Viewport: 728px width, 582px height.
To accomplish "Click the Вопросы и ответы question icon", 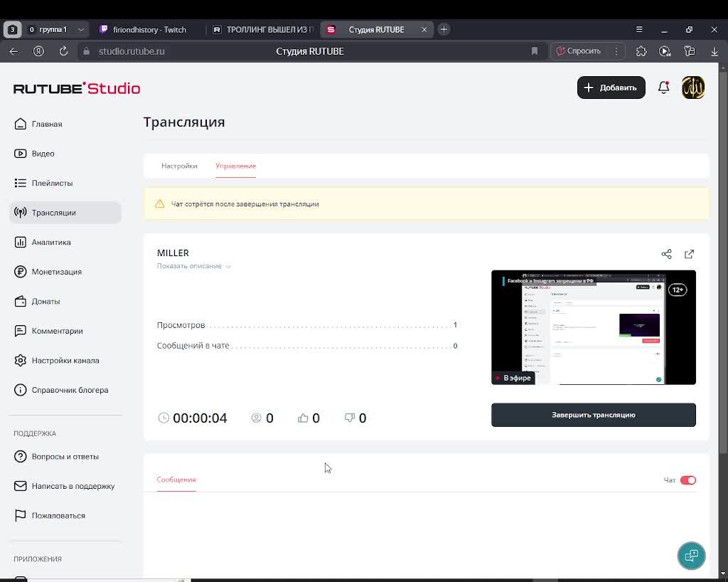I will pos(21,457).
